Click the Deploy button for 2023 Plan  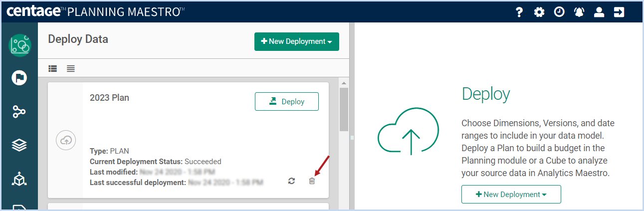[x=287, y=102]
